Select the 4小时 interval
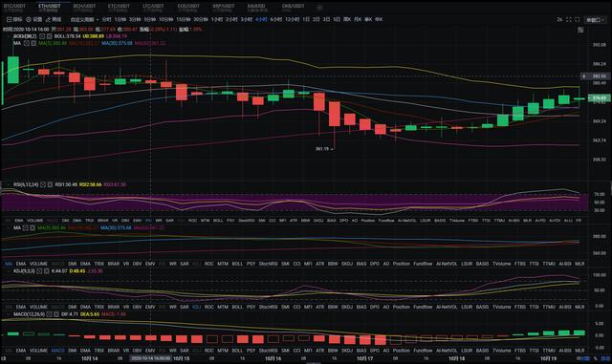Viewport: 612px width, 364px height. click(261, 19)
